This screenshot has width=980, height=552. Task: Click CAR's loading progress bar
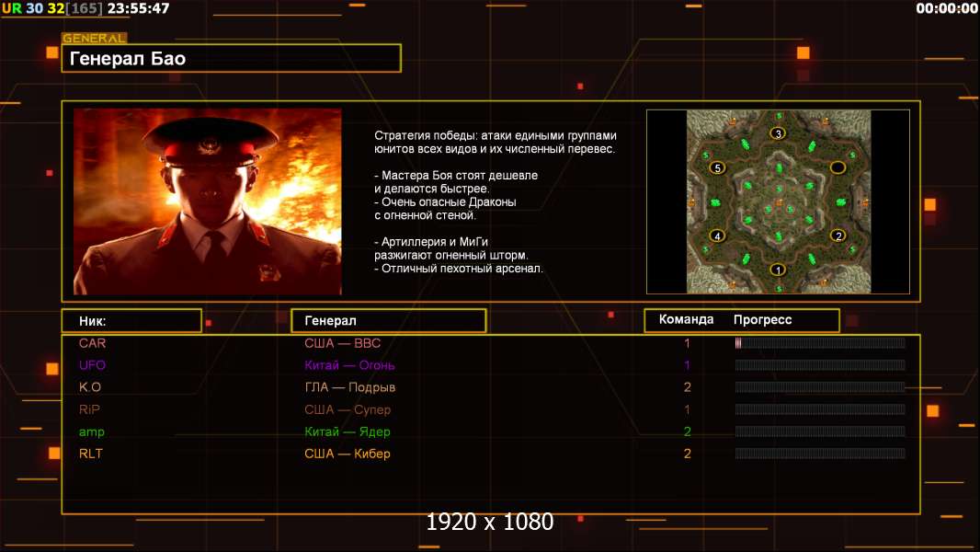pos(820,342)
